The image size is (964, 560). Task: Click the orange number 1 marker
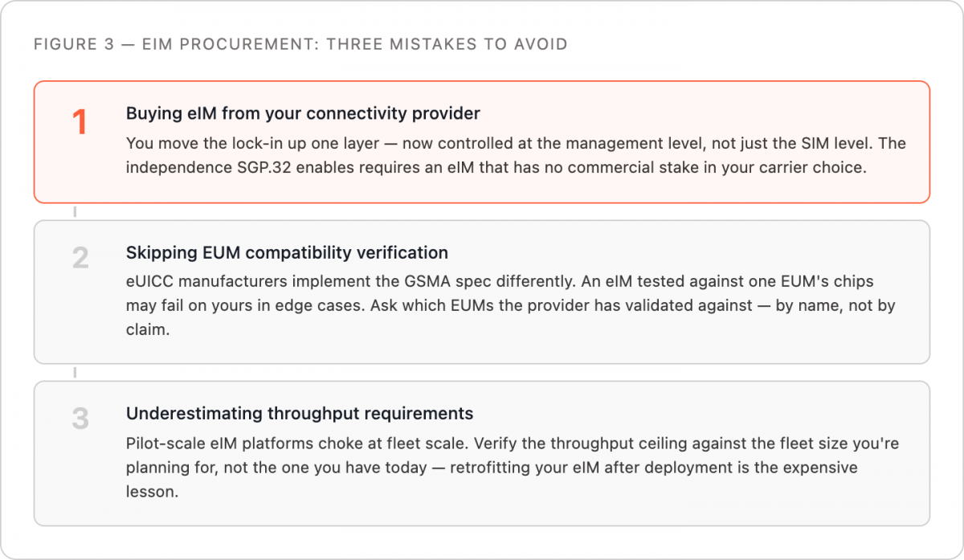[79, 123]
